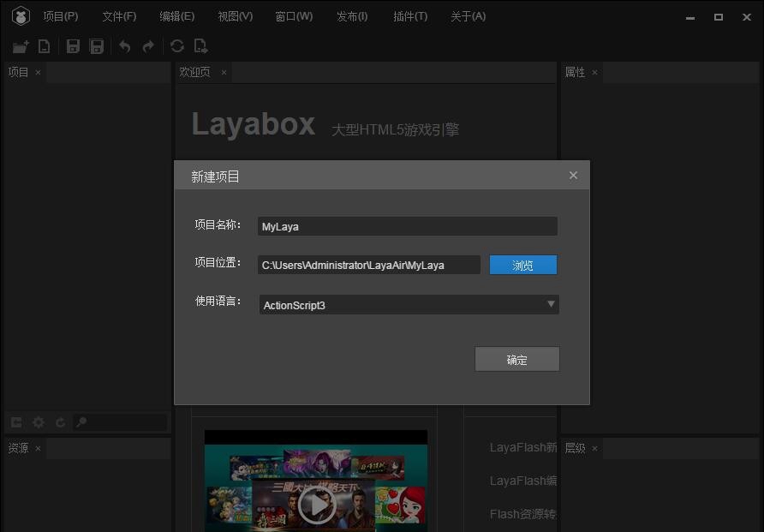Screen dimensions: 764x532
Task: Click the export file icon in the toolbar
Action: [200, 46]
